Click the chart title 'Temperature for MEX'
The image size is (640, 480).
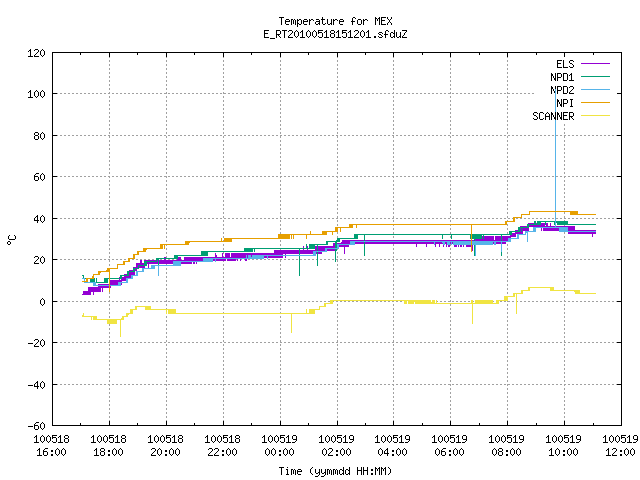335,21
